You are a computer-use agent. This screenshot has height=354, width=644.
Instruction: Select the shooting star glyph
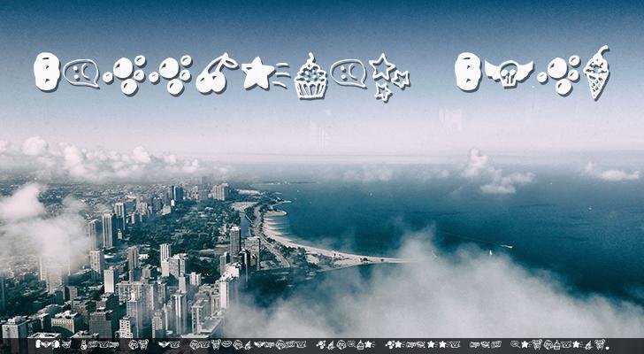(264, 73)
